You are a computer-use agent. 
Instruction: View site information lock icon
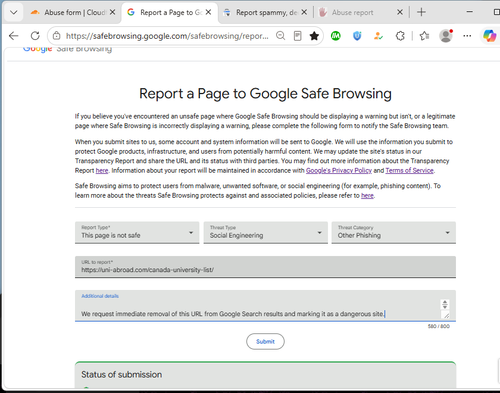[x=57, y=36]
